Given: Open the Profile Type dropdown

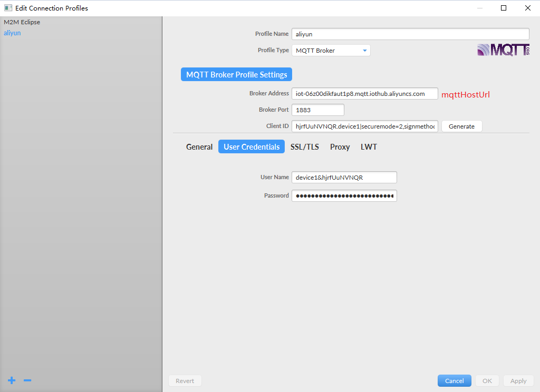Looking at the screenshot, I should [331, 51].
